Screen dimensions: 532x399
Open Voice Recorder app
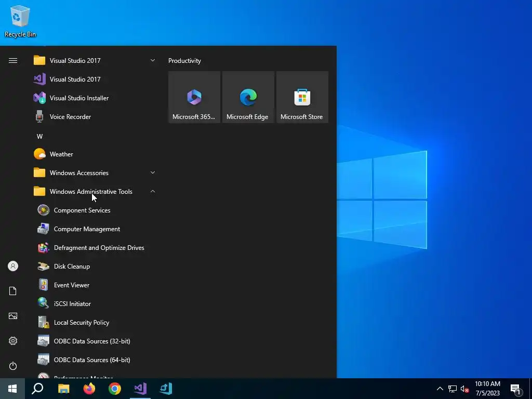click(95, 117)
